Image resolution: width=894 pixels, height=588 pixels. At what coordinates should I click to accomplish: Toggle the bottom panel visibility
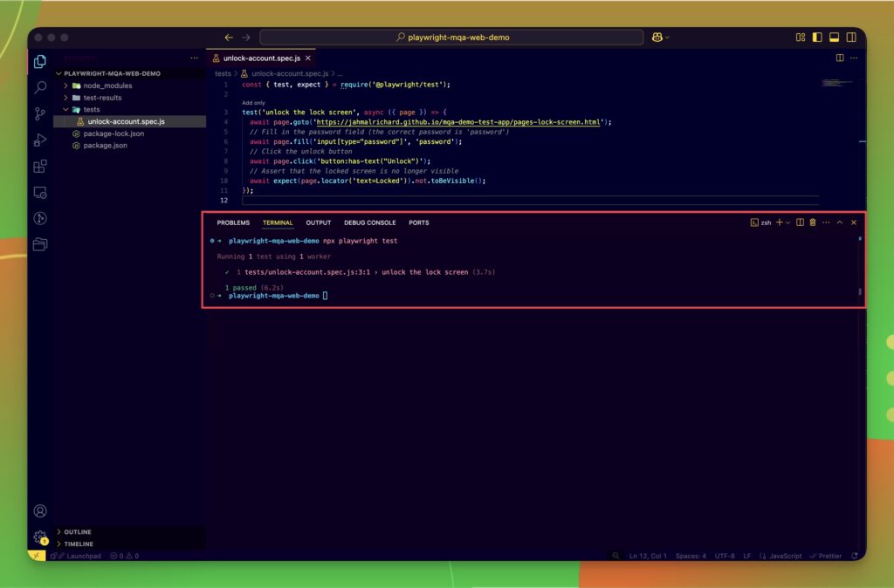834,38
